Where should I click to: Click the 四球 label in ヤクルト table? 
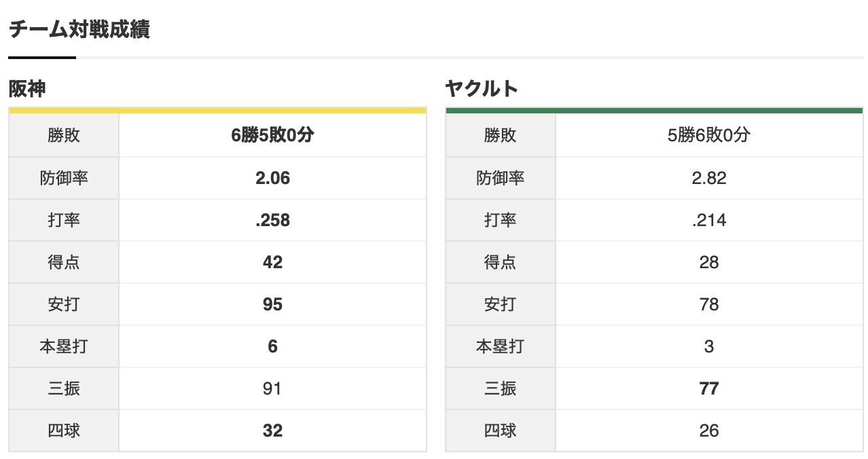[x=501, y=430]
